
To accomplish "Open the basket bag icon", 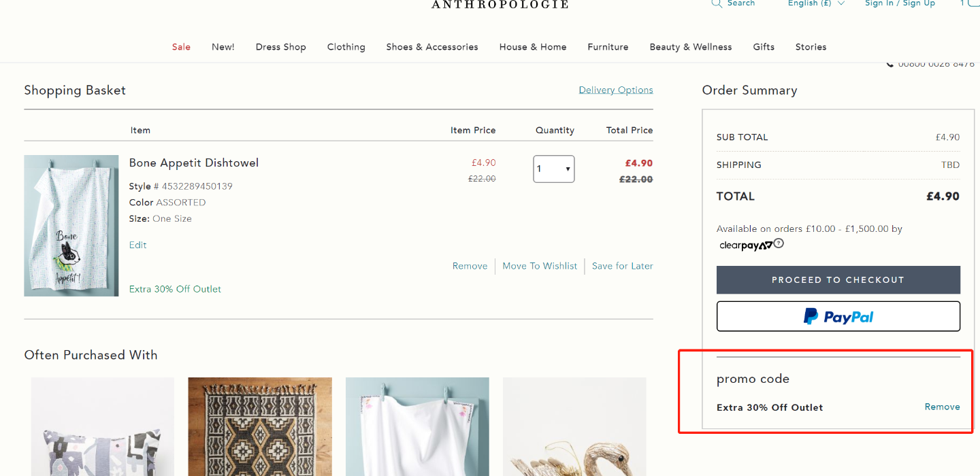I will [973, 3].
